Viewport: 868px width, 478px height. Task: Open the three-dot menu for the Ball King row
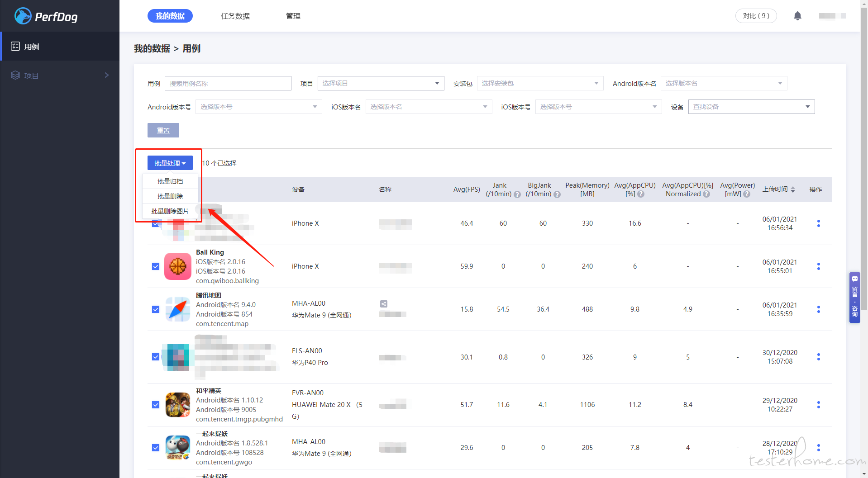click(x=818, y=266)
